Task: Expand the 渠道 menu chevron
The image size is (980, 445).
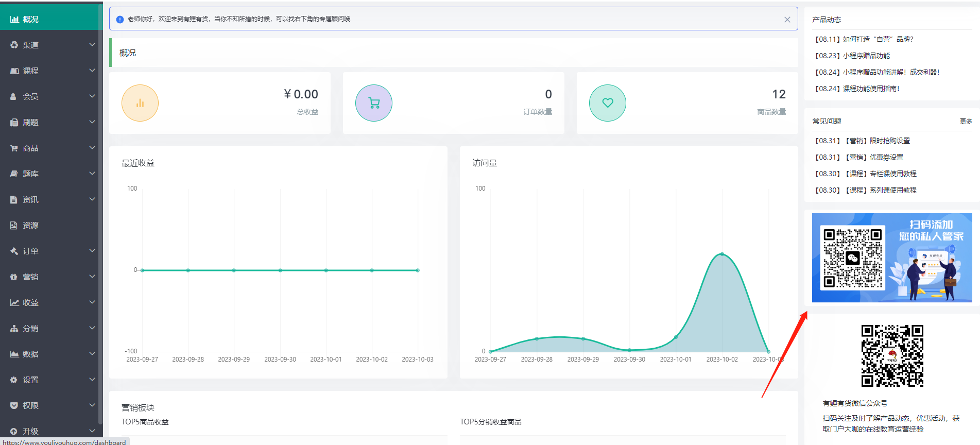Action: coord(92,45)
